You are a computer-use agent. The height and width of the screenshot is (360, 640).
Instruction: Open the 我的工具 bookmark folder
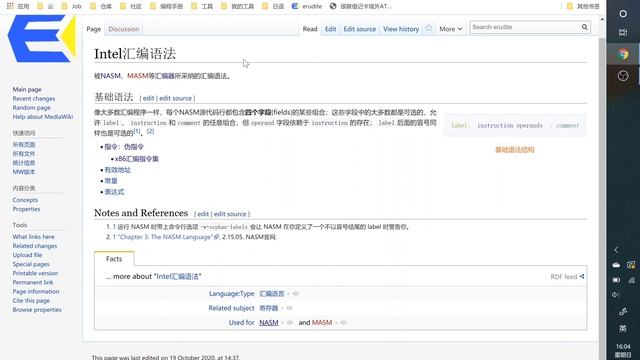(237, 6)
